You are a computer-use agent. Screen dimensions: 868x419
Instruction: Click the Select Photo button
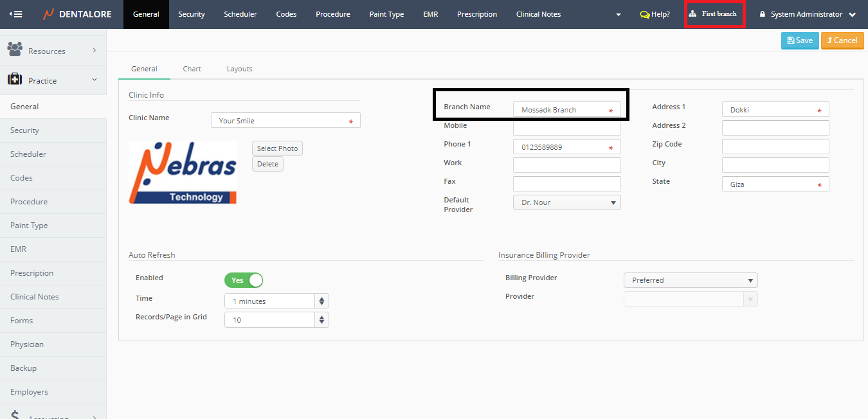[x=277, y=148]
